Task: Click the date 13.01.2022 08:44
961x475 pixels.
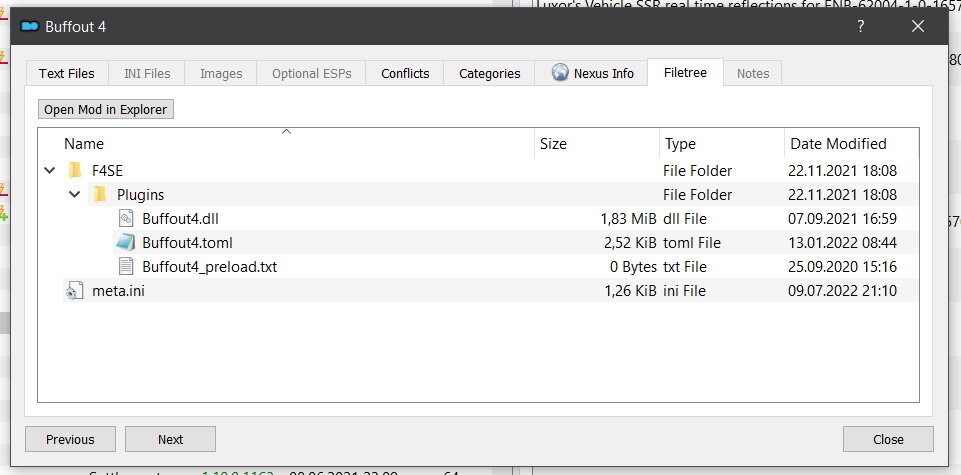Action: 842,243
